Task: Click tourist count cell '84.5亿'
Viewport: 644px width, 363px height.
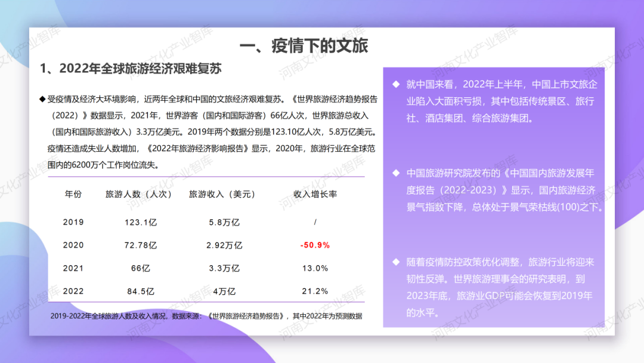Action: (x=141, y=291)
